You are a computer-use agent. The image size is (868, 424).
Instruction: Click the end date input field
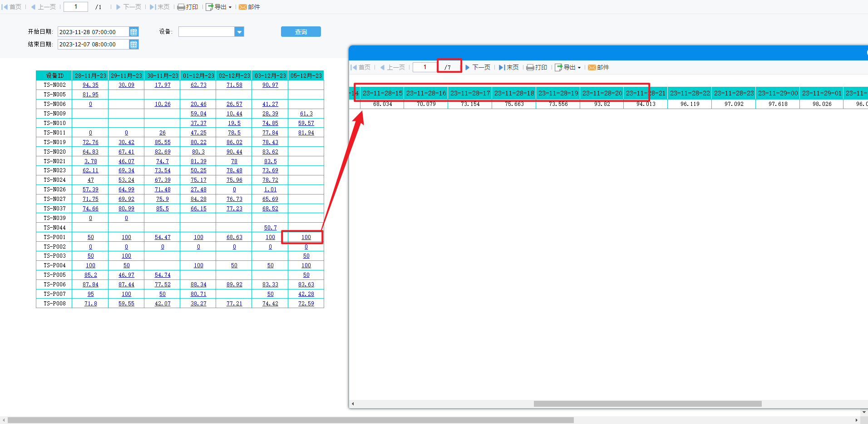[x=94, y=45]
